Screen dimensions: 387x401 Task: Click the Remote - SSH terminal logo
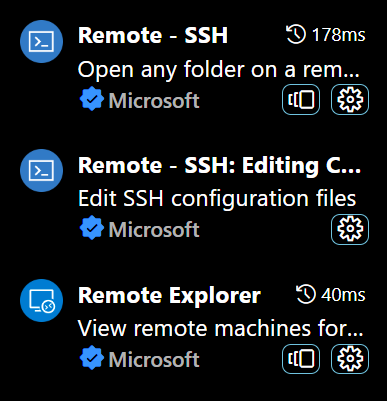[x=41, y=41]
